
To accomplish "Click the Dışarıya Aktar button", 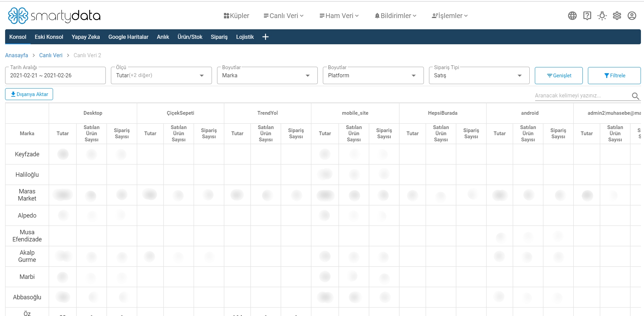I will click(x=29, y=94).
